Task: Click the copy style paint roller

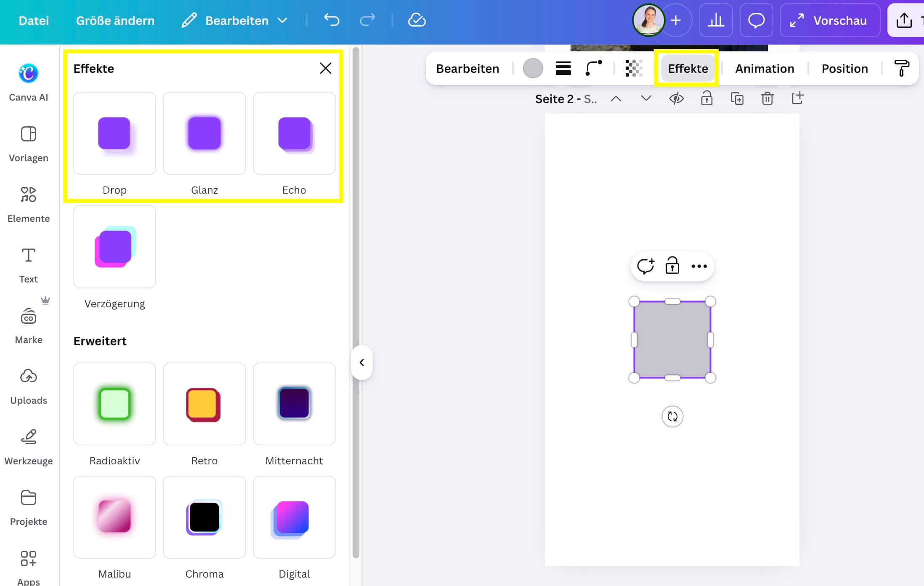Action: coord(901,68)
